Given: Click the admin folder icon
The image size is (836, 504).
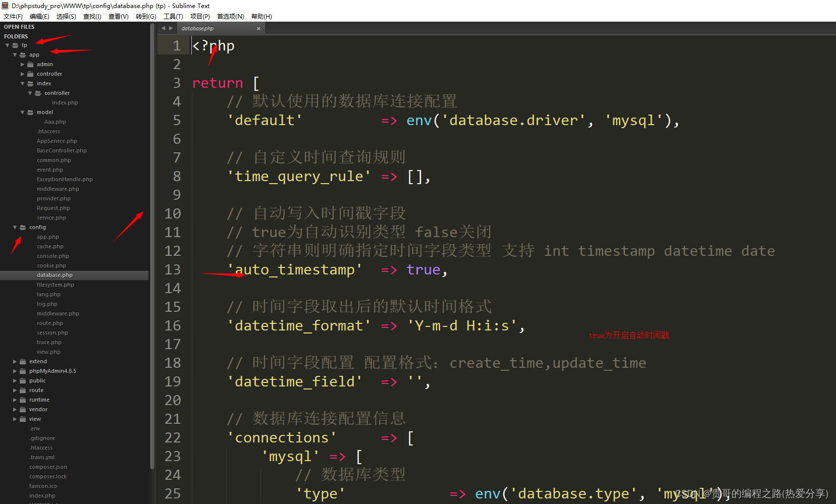Looking at the screenshot, I should (x=30, y=65).
